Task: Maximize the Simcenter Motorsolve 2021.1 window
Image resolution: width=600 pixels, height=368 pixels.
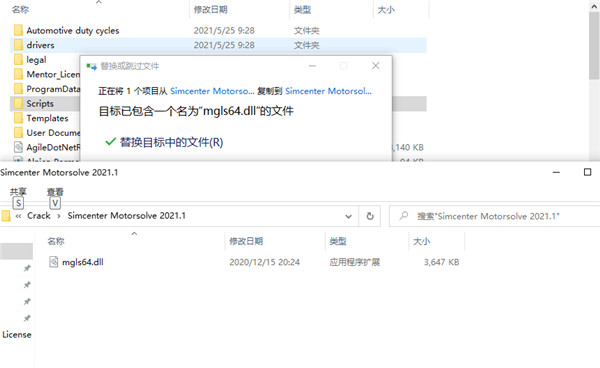Action: tap(587, 172)
